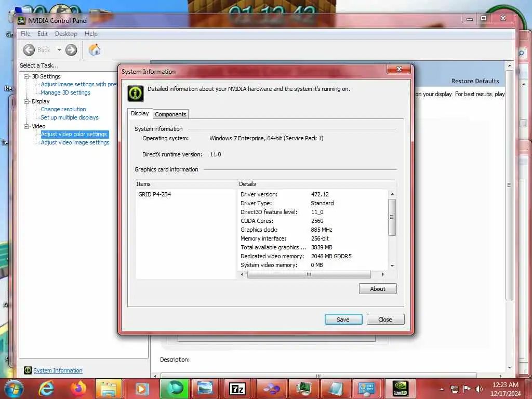532x399 pixels.
Task: Collapse the 3D Settings tree node
Action: point(26,77)
